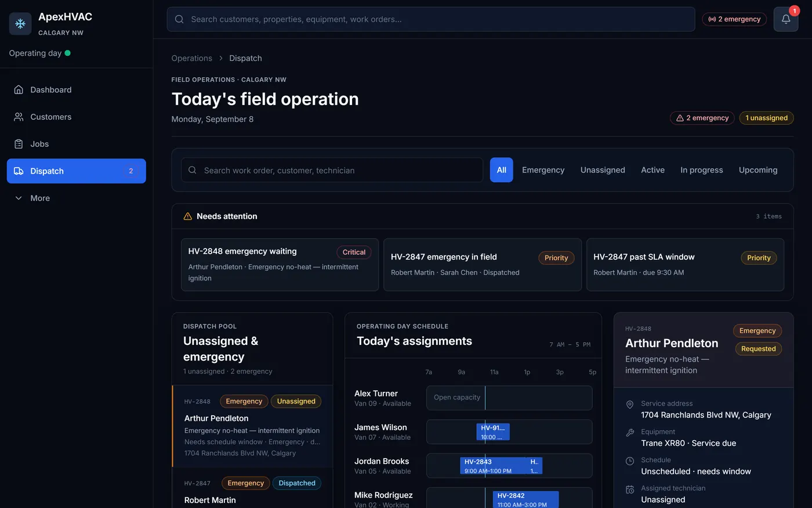Click the Jobs clipboard icon
Image resolution: width=812 pixels, height=508 pixels.
click(19, 144)
